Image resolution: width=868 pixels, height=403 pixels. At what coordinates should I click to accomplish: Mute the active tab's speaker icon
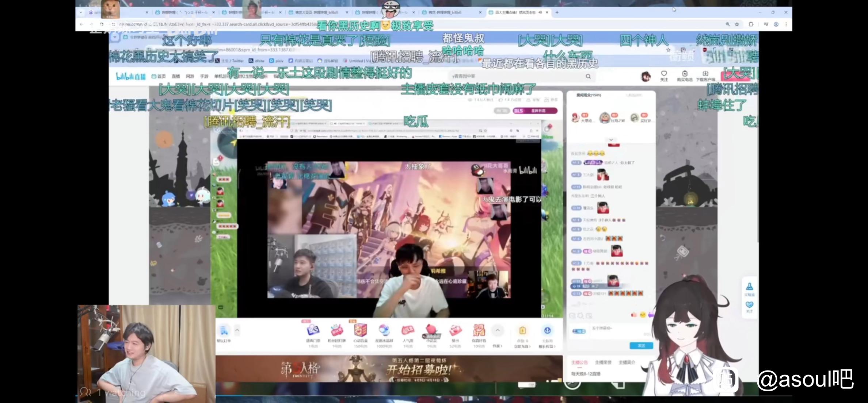pyautogui.click(x=540, y=12)
